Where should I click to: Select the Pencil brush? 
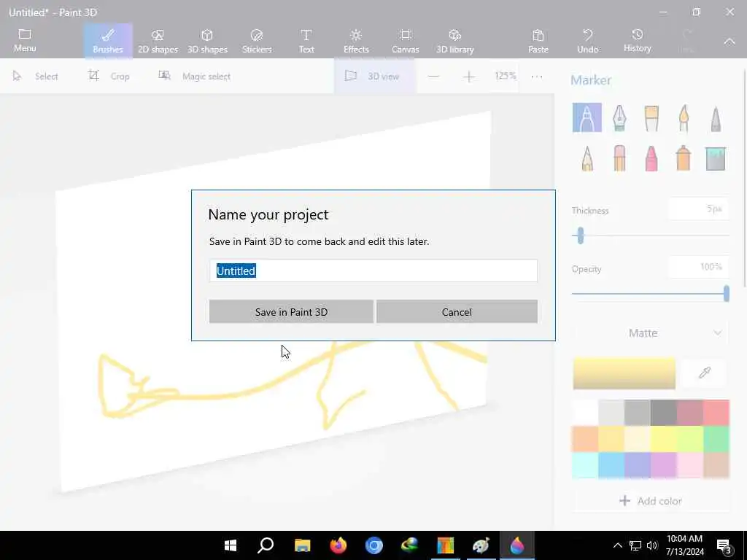tap(587, 157)
